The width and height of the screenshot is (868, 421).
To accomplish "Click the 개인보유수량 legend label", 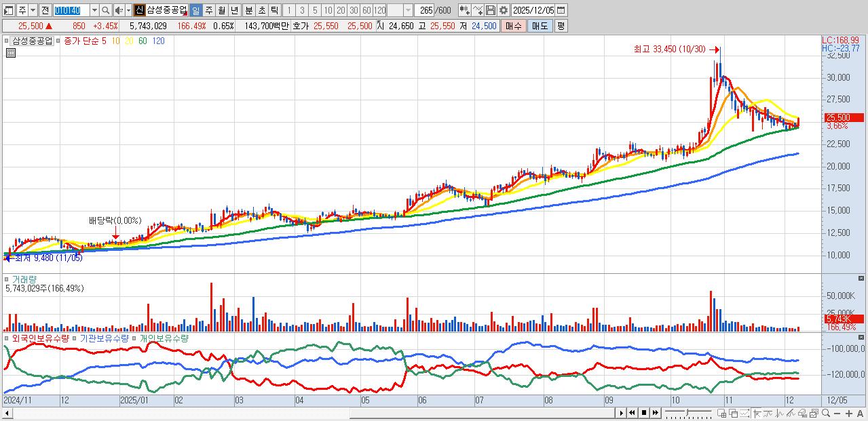I will coord(164,338).
